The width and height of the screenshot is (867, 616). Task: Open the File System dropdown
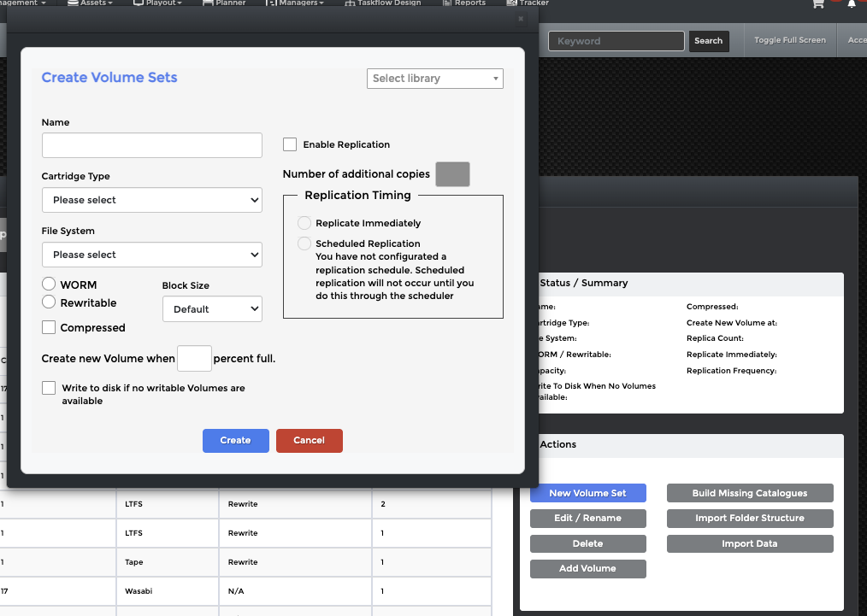click(x=151, y=255)
